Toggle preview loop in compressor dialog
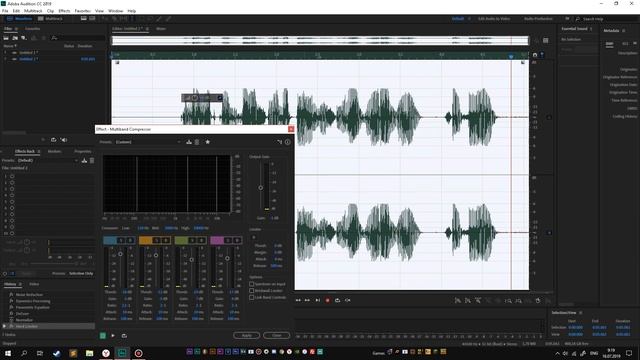 pos(124,336)
